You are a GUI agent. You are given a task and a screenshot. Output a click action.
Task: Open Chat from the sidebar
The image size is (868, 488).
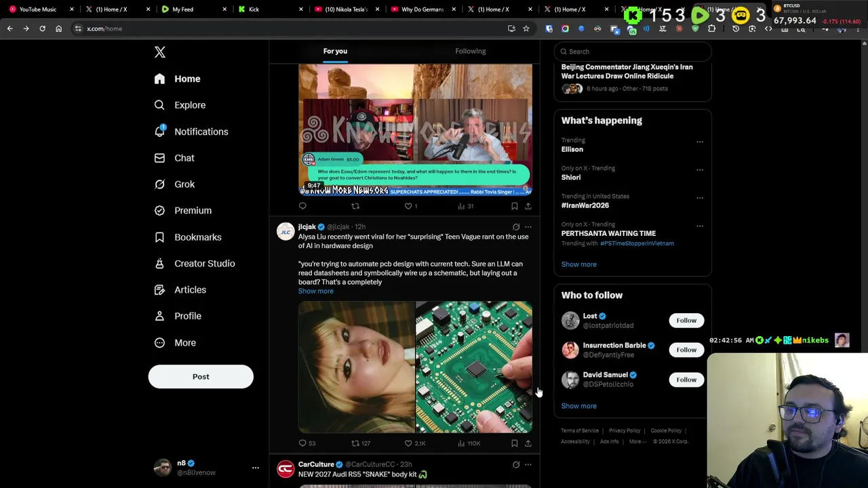click(x=174, y=158)
